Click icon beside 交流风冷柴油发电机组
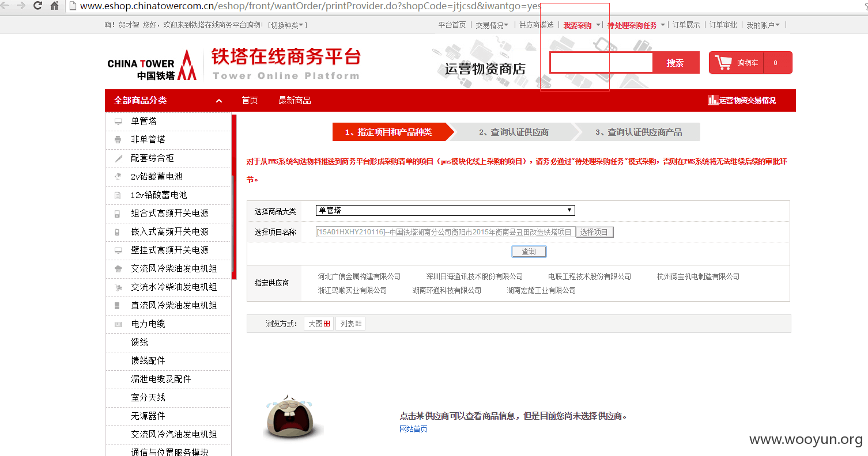Image resolution: width=868 pixels, height=456 pixels. 118,269
